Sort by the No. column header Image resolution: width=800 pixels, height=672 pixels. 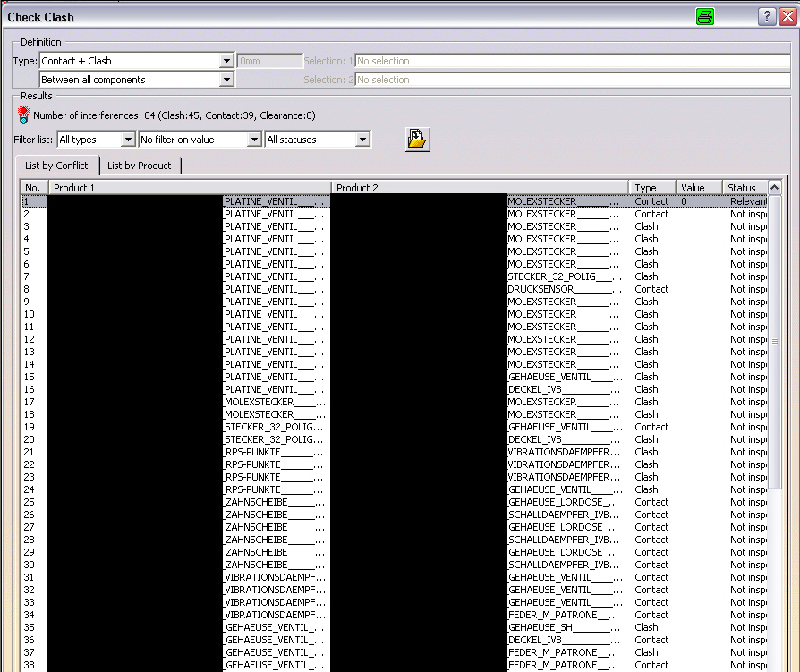pyautogui.click(x=34, y=188)
